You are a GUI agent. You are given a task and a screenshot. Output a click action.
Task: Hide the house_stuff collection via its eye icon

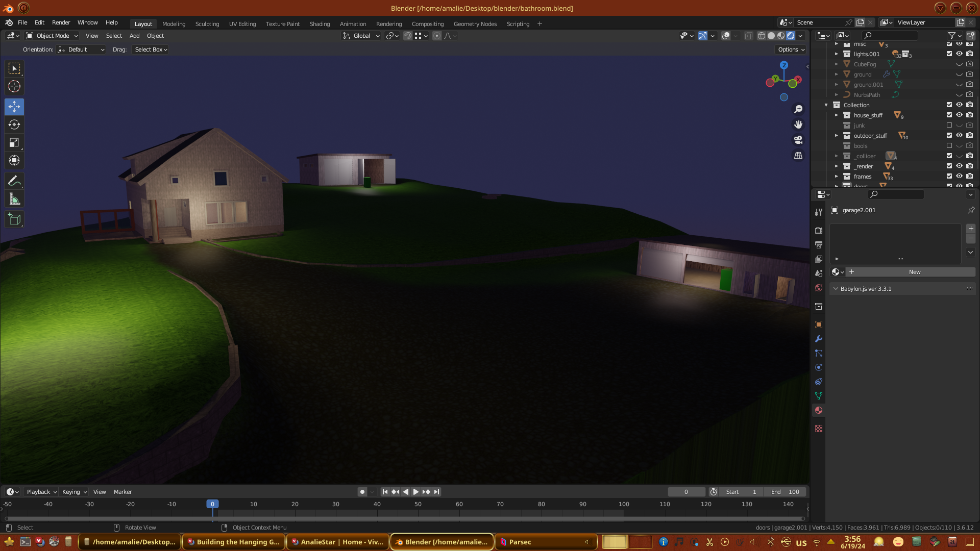[959, 115]
